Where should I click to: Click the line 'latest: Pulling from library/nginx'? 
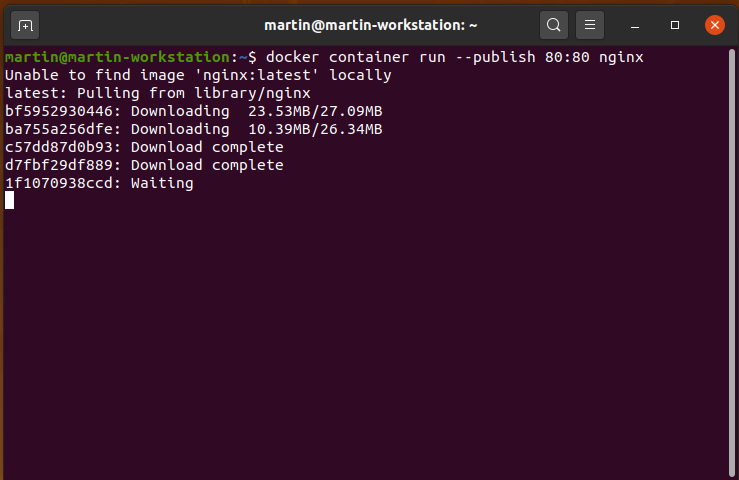158,93
